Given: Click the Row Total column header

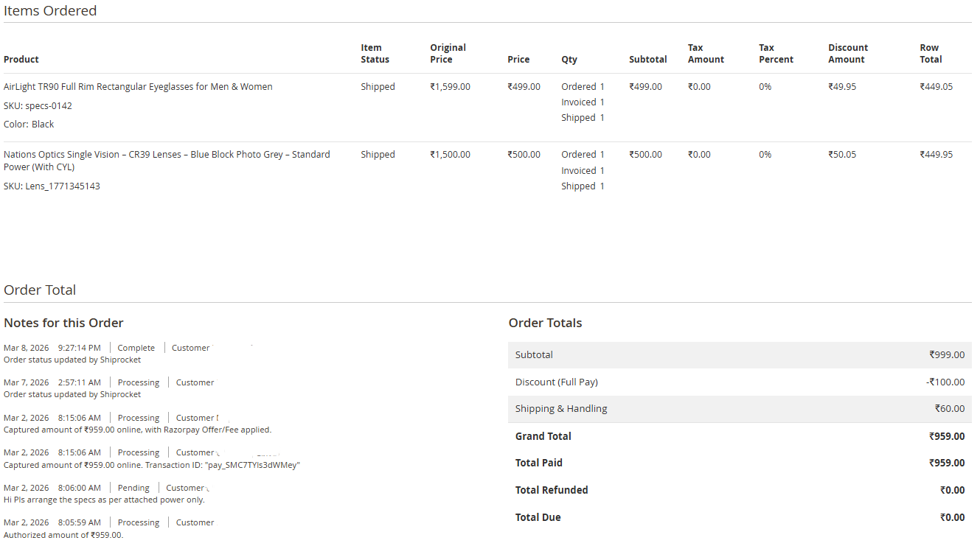Looking at the screenshot, I should (x=930, y=53).
